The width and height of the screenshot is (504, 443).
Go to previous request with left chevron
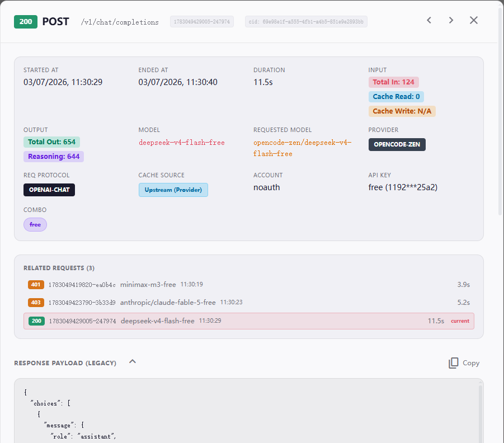(429, 21)
